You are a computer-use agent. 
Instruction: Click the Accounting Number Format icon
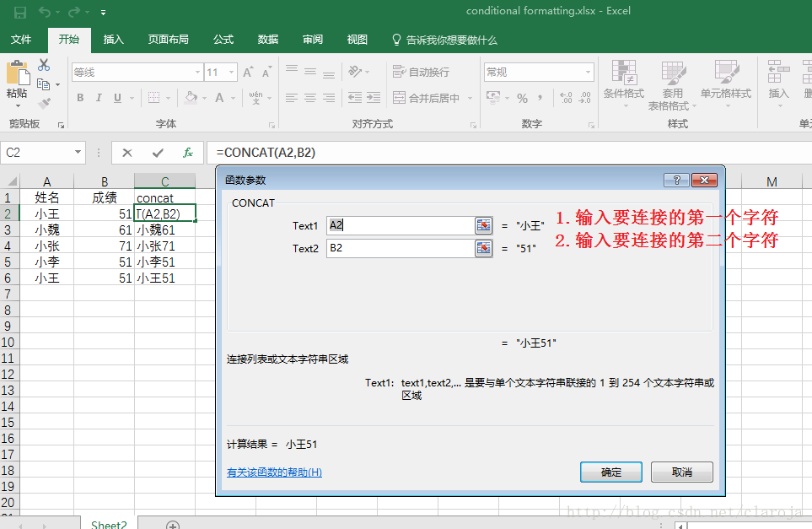point(493,97)
